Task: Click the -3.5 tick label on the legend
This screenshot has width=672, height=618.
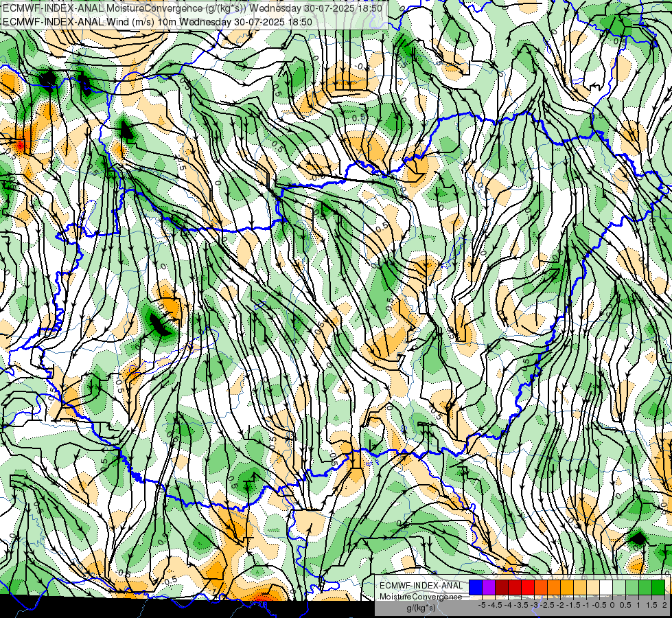Action: pyautogui.click(x=522, y=605)
